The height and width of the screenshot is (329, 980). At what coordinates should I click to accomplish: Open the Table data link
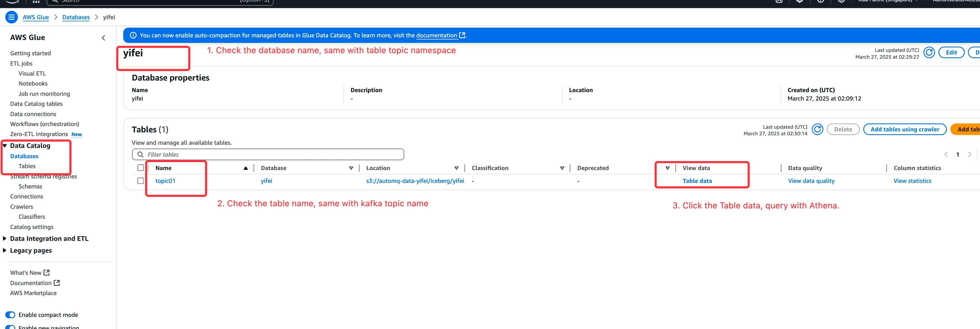(x=697, y=181)
